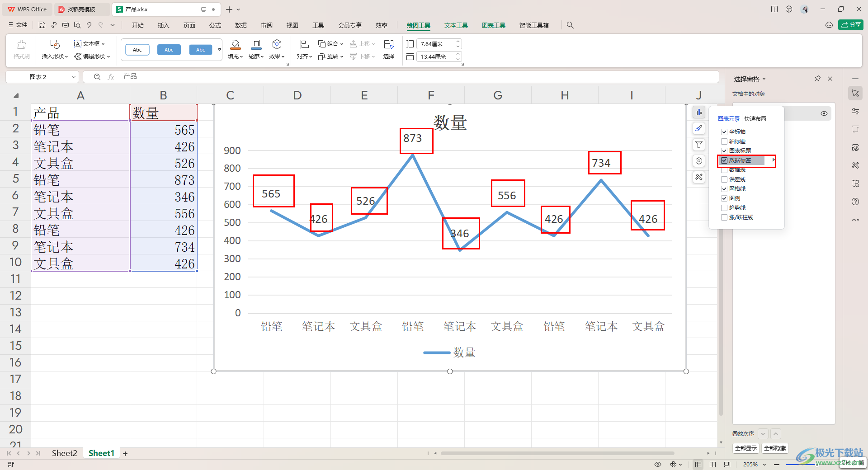Uncheck the 图例 (Legend) checkbox

tap(724, 198)
